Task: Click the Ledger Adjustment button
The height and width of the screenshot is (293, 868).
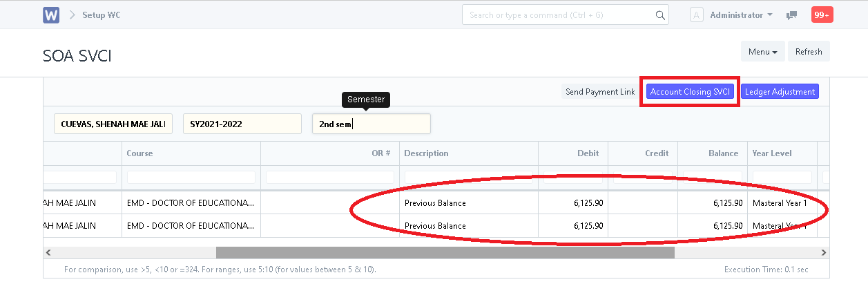Action: [780, 92]
